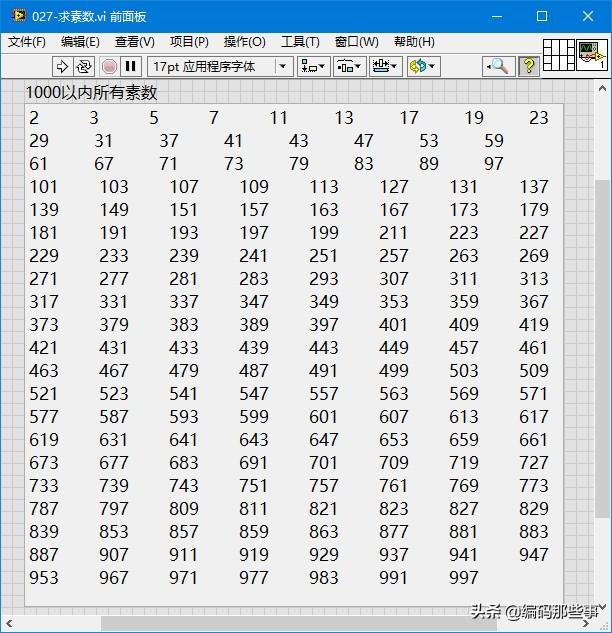Open the Resize Objects dropdown
This screenshot has width=612, height=633.
(x=385, y=66)
